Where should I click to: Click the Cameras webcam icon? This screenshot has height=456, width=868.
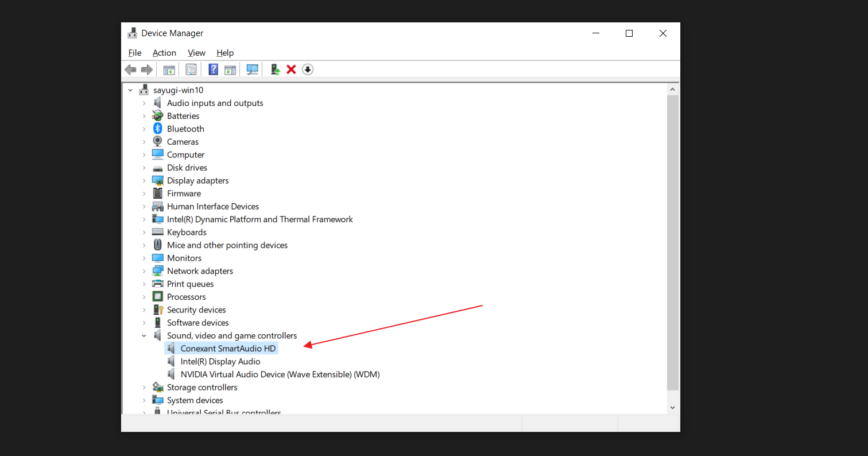tap(157, 142)
